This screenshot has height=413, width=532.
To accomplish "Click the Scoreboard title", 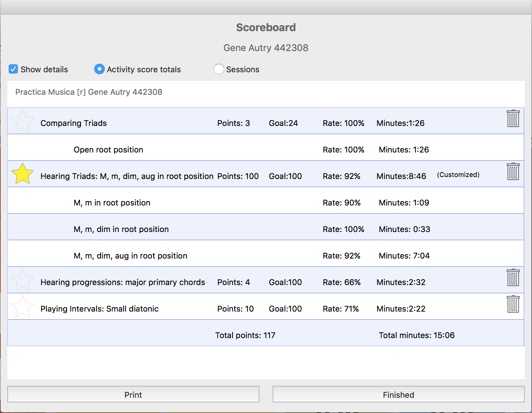I will pyautogui.click(x=266, y=27).
